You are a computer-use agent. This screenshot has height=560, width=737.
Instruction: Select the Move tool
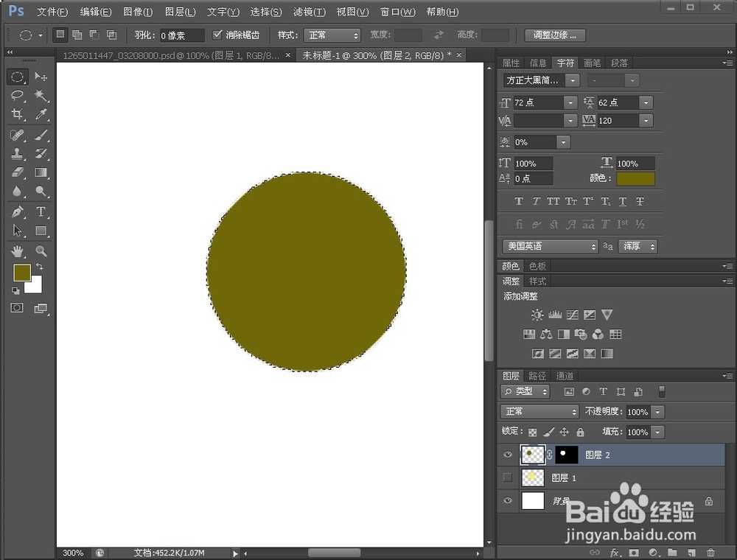[x=41, y=77]
